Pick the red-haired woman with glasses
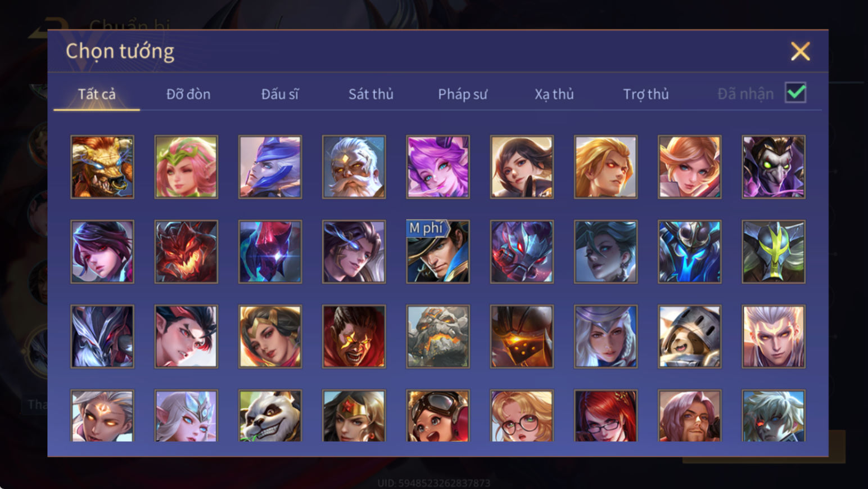The height and width of the screenshot is (489, 868). 605,416
